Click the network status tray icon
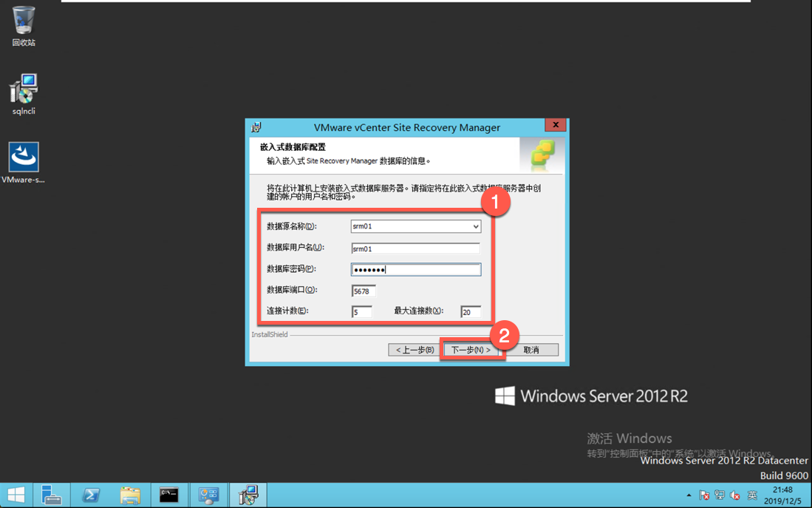The height and width of the screenshot is (508, 812). pyautogui.click(x=720, y=495)
